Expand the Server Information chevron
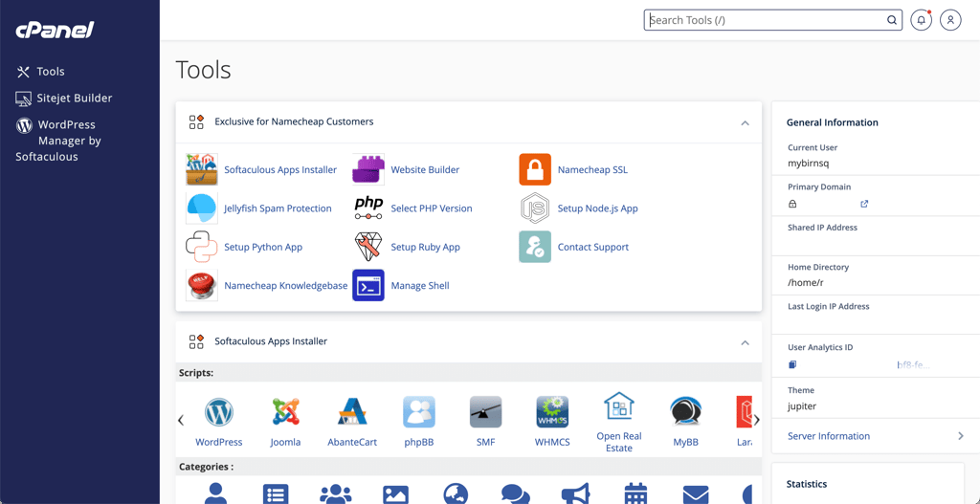Viewport: 980px width, 504px height. click(961, 436)
